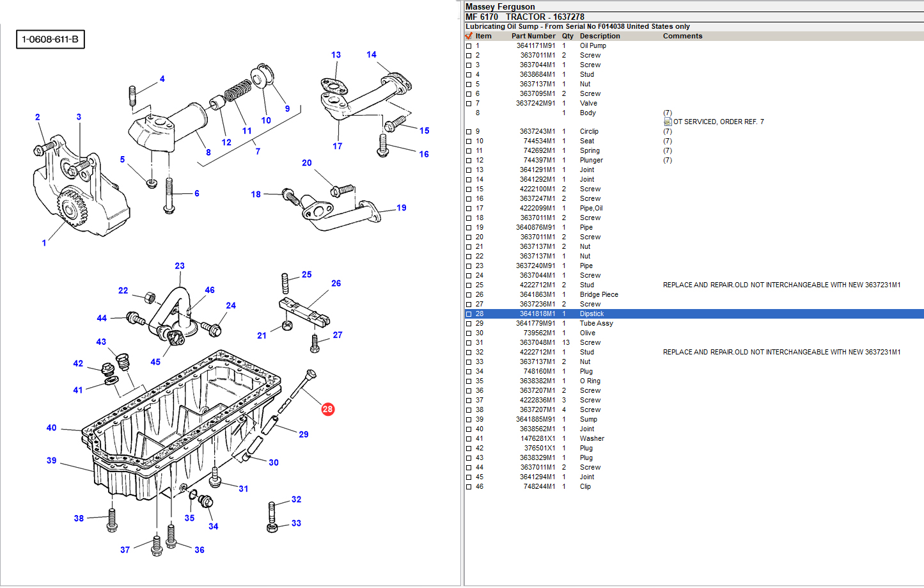924x588 pixels.
Task: Select the red highlighted callout 28 marker
Action: (x=327, y=409)
